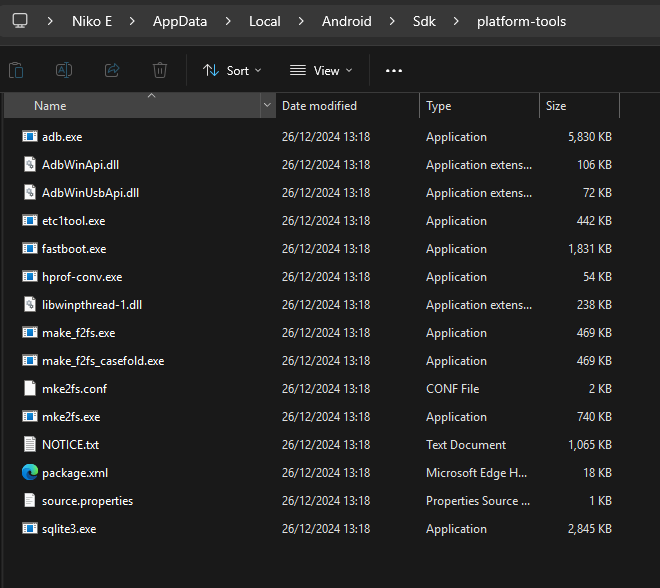Open the Name column filter dropdown arrow

click(x=267, y=105)
